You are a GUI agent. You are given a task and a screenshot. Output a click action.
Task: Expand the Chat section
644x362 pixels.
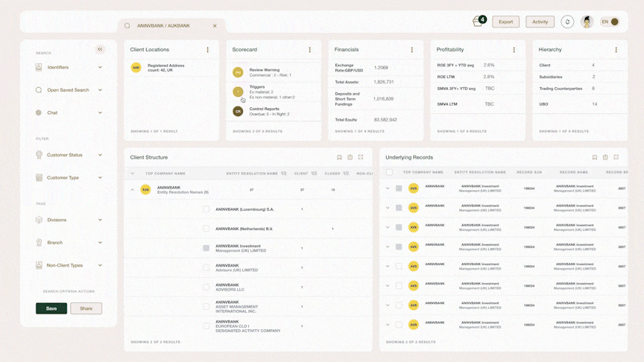click(100, 112)
